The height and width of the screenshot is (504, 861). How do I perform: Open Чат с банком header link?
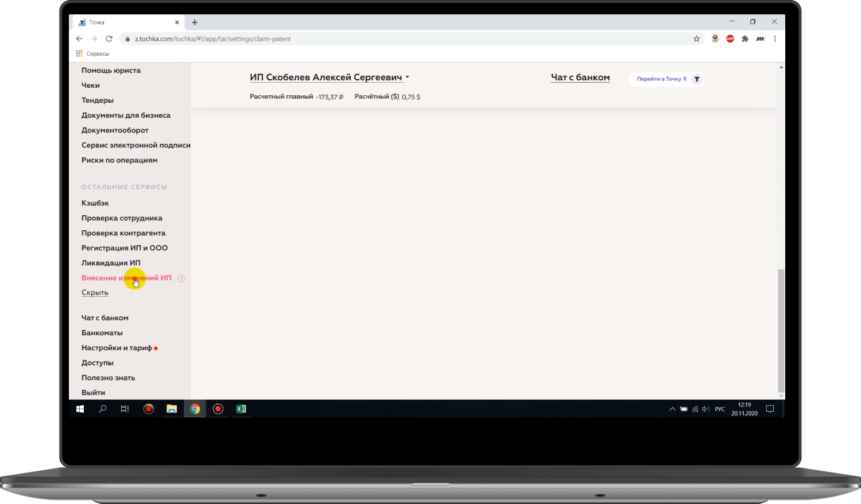pyautogui.click(x=580, y=77)
